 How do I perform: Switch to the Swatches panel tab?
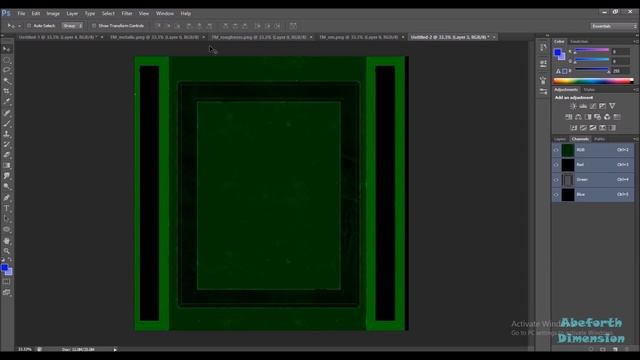coord(579,42)
